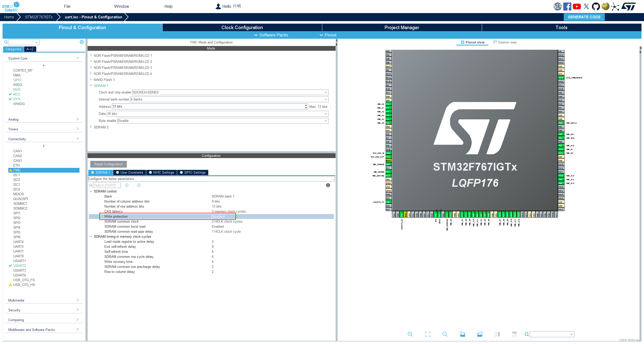Open ST's YouTube channel from the top bar
Screen dimensions: 644x344
click(x=577, y=6)
